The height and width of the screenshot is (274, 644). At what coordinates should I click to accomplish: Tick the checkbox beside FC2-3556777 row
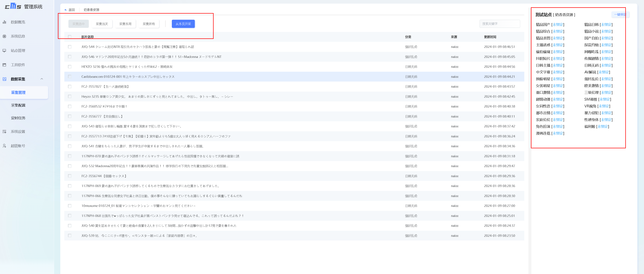(x=70, y=116)
